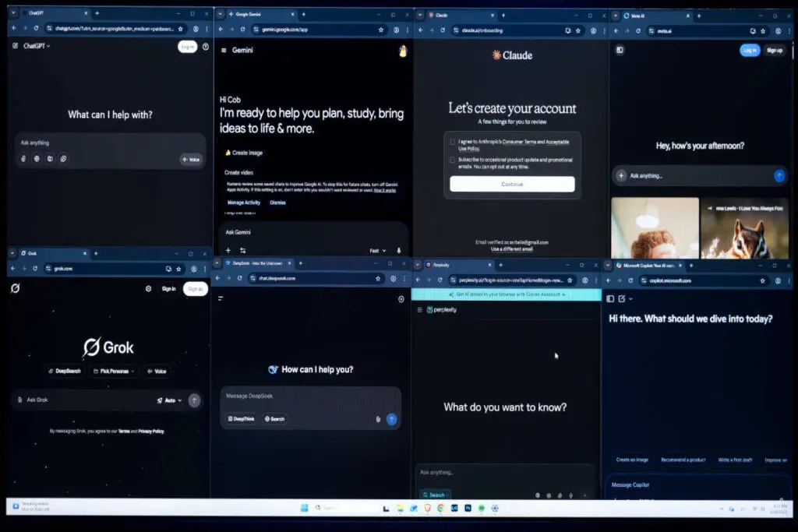Click the Gemini profile avatar
Screen dimensions: 798x532
point(403,51)
